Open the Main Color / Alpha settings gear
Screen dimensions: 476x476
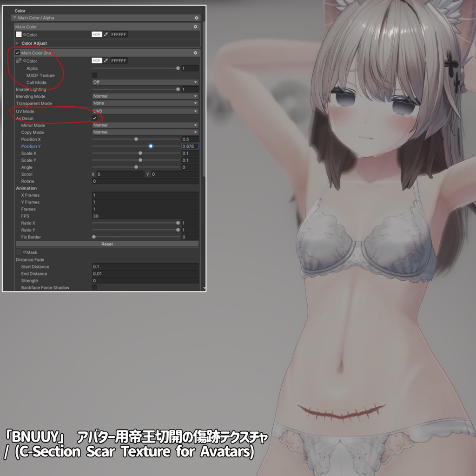click(196, 18)
